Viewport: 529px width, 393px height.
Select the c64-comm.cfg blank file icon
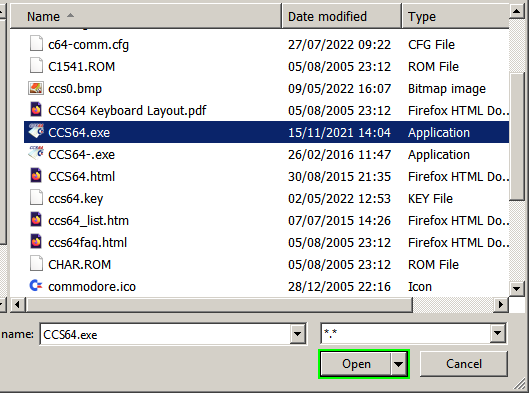tap(36, 44)
